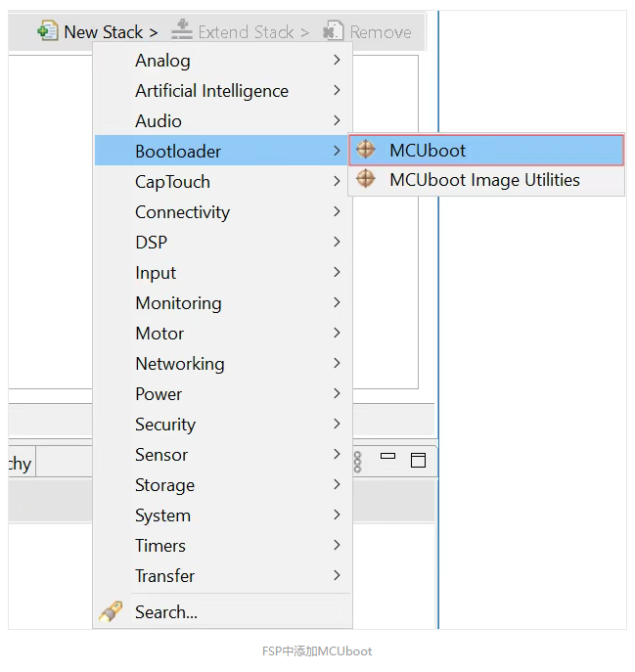Viewport: 635px width, 672px height.
Task: Expand the DSP chevron arrow
Action: pos(337,243)
